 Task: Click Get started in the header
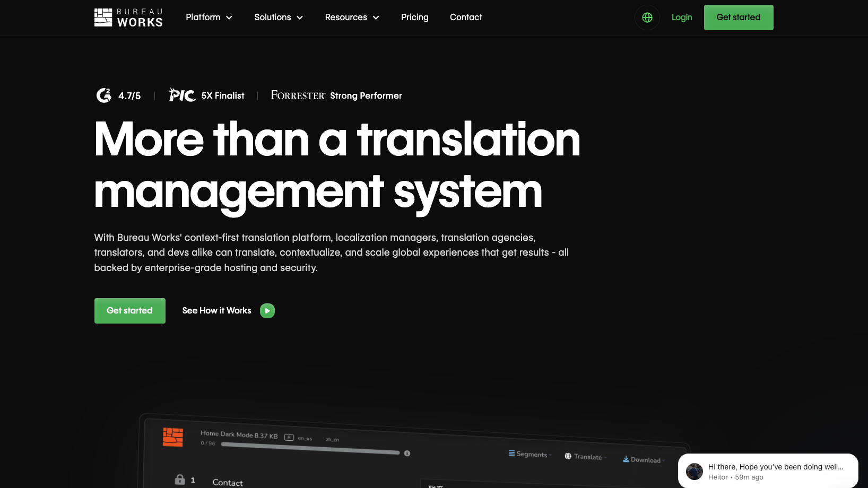[738, 18]
